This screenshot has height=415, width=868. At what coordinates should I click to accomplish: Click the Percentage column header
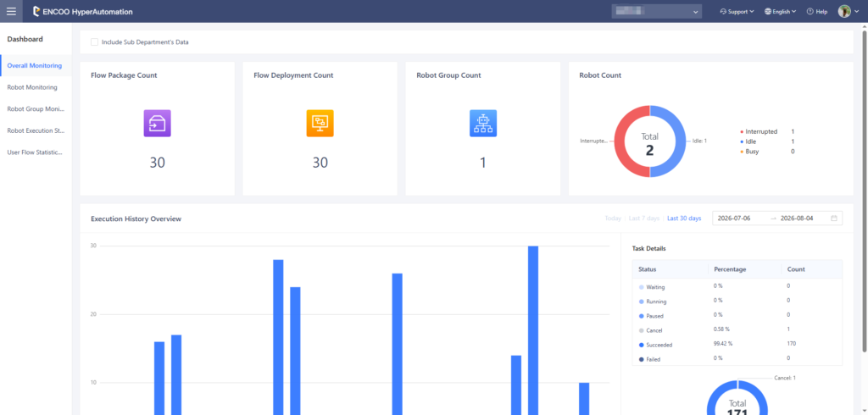[730, 269]
